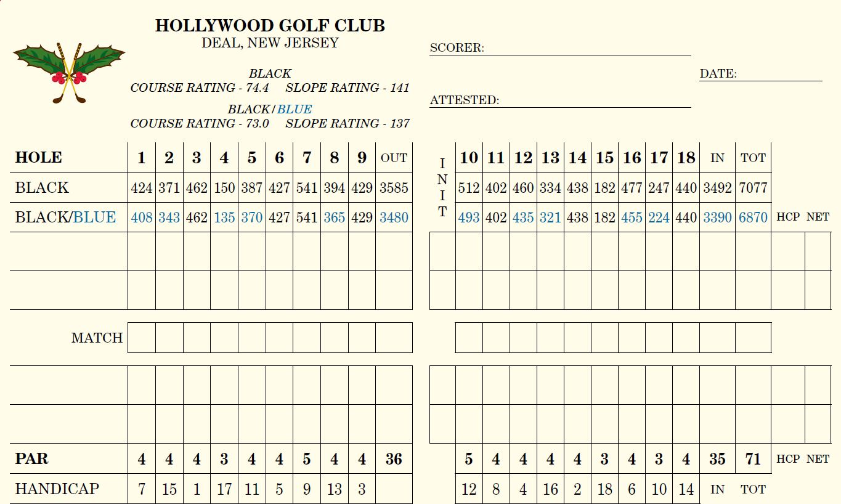Image resolution: width=841 pixels, height=504 pixels.
Task: Click the Black yardage 512
Action: tap(469, 188)
